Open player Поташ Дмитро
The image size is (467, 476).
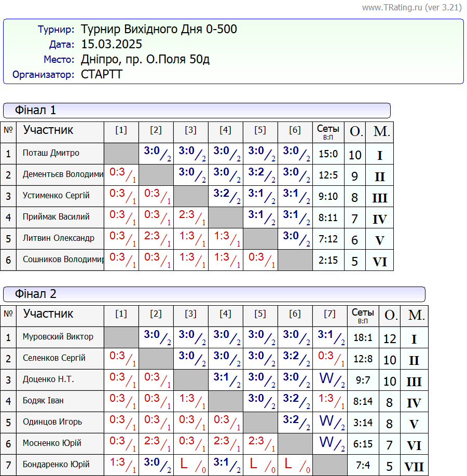point(51,153)
